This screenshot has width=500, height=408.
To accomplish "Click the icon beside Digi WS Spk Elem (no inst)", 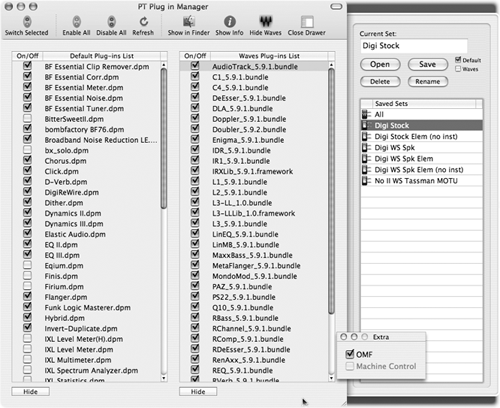I will point(366,170).
